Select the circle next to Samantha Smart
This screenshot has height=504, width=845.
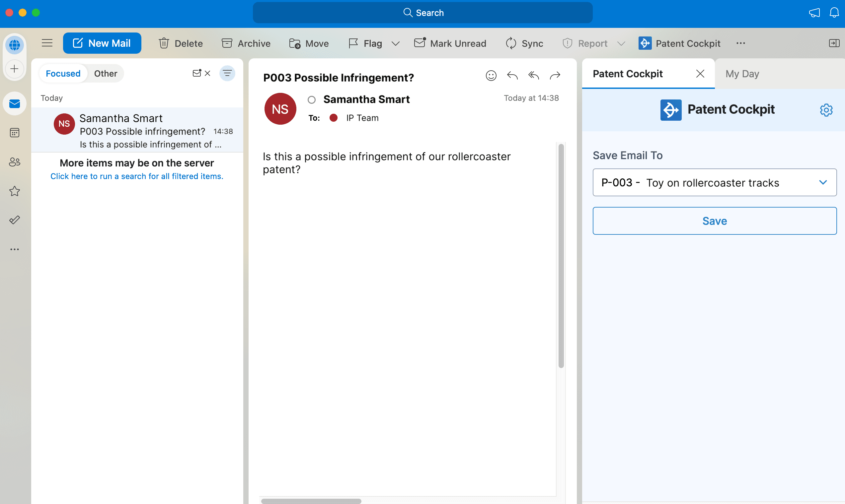[311, 99]
